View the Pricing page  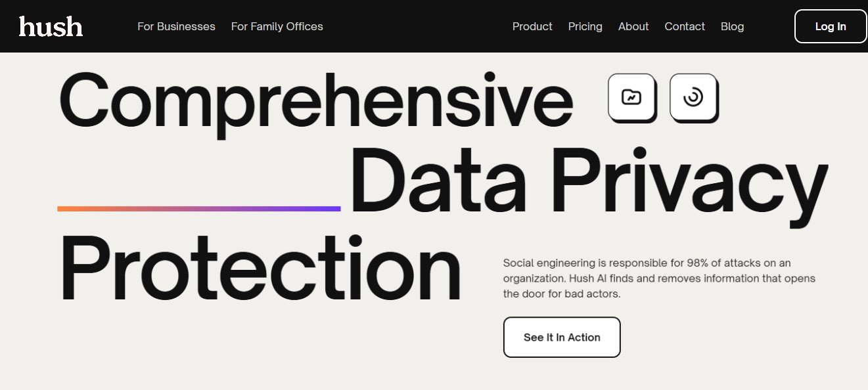click(585, 26)
